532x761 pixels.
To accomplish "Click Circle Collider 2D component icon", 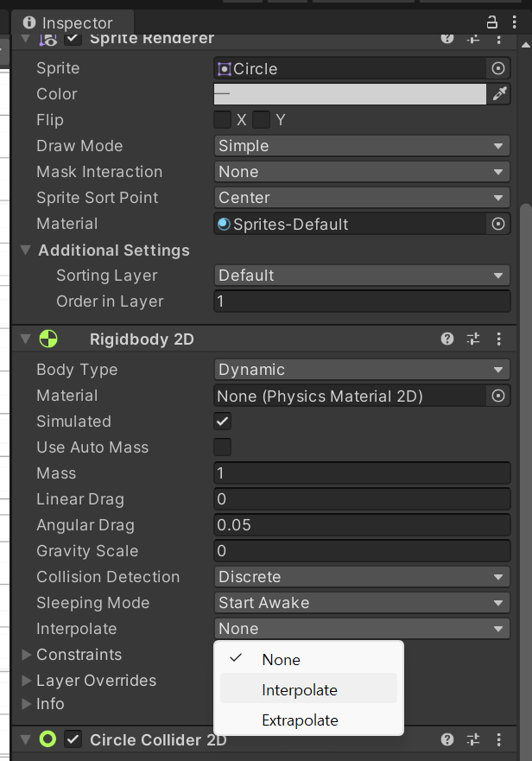I will [47, 739].
